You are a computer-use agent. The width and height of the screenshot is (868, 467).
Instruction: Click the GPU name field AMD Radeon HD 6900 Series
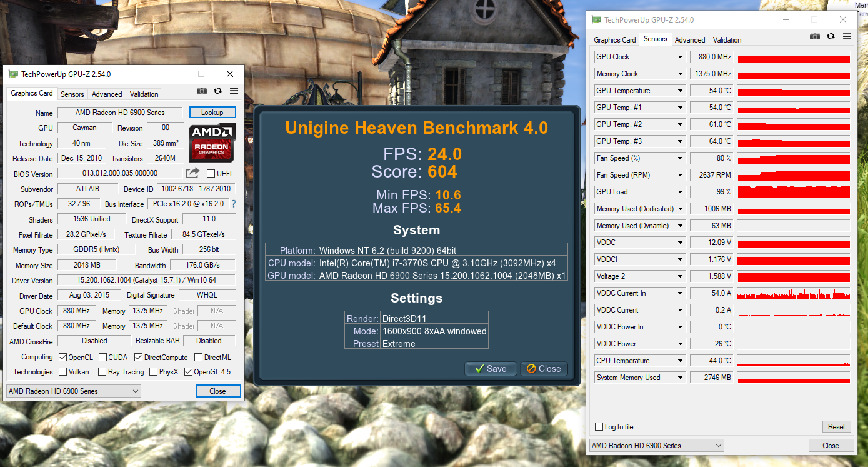tap(120, 113)
